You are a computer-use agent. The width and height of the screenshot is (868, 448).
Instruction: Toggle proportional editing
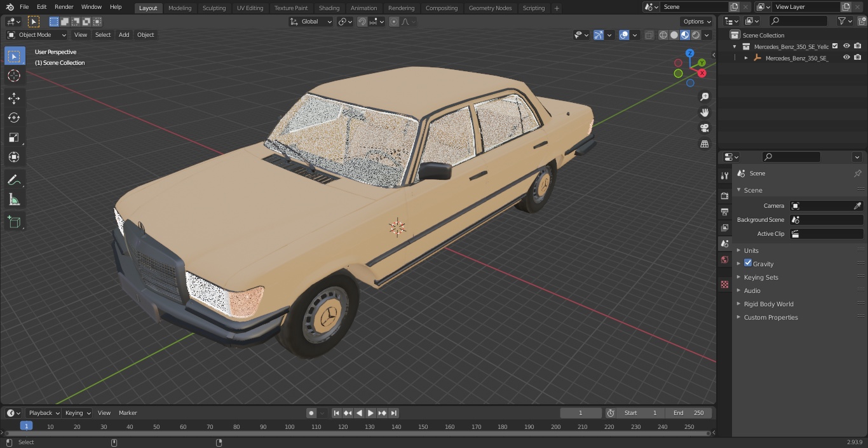point(394,22)
